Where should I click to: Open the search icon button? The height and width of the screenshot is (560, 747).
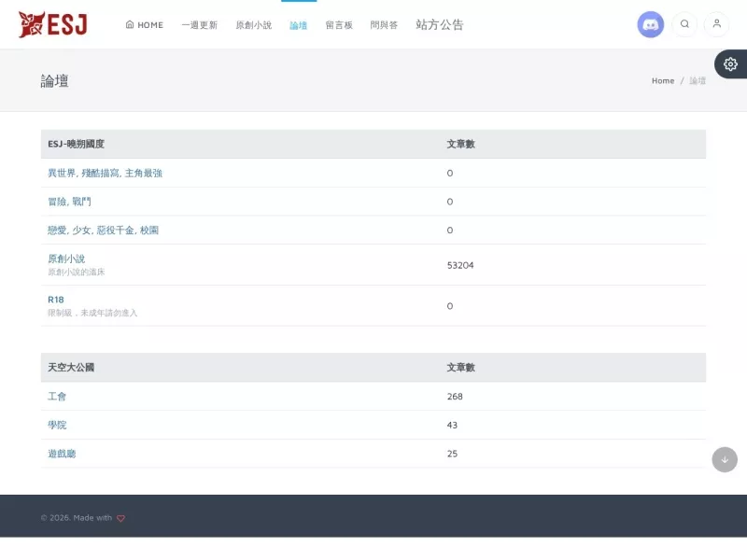pos(684,24)
